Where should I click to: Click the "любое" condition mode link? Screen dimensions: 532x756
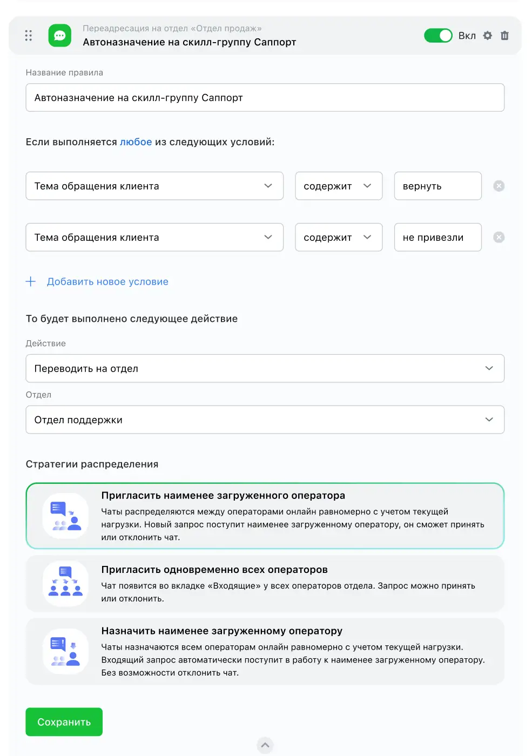point(136,142)
